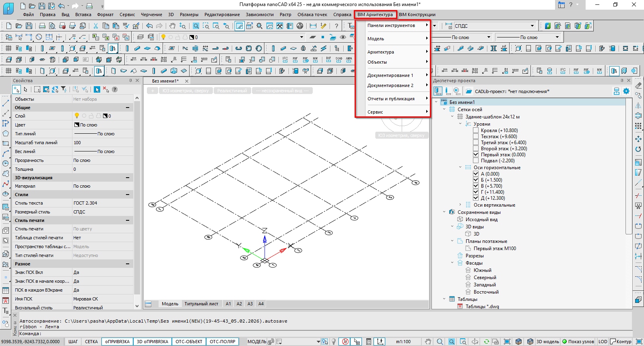Click the Help question mark toolbar icon
The image size is (644, 346).
click(336, 26)
